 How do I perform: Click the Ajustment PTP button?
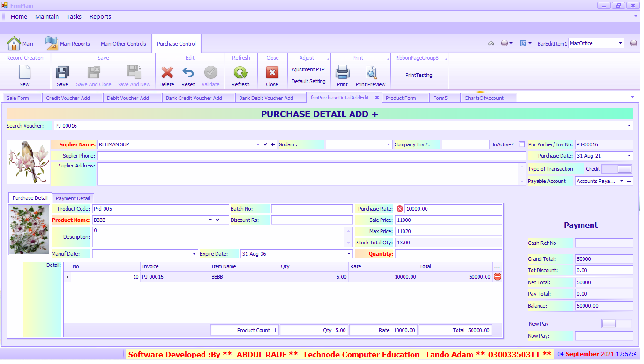point(308,69)
